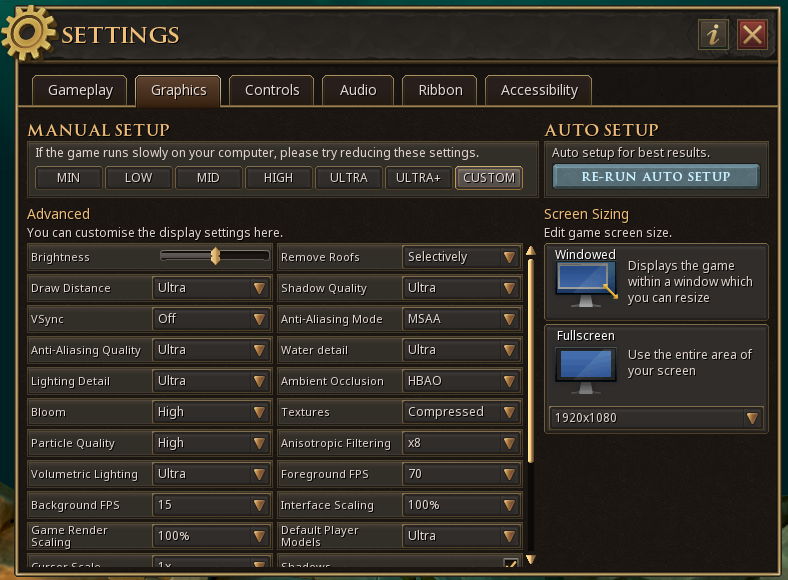Expand the Volumetric Lighting dropdown
The height and width of the screenshot is (580, 788).
coord(212,474)
